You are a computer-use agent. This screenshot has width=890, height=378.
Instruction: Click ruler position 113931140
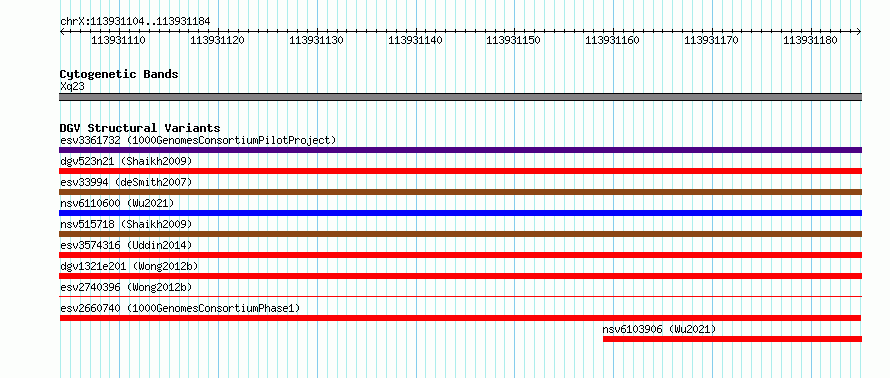coord(415,40)
